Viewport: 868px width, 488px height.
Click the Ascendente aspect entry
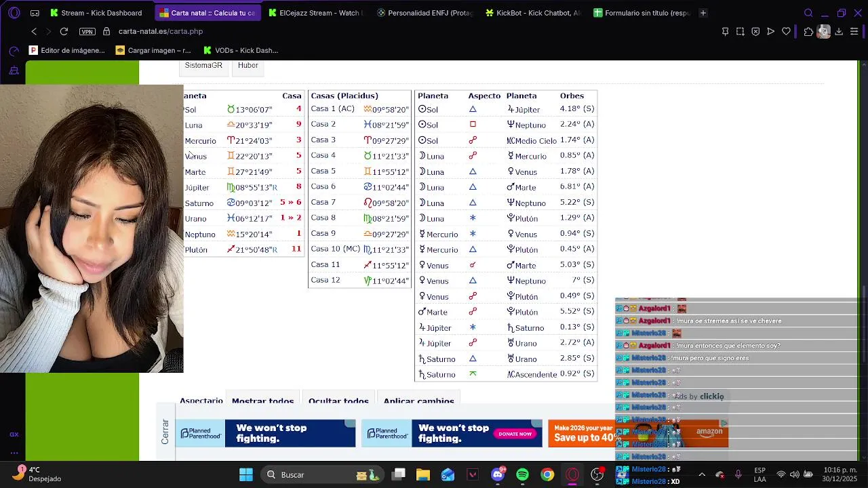[x=532, y=374]
